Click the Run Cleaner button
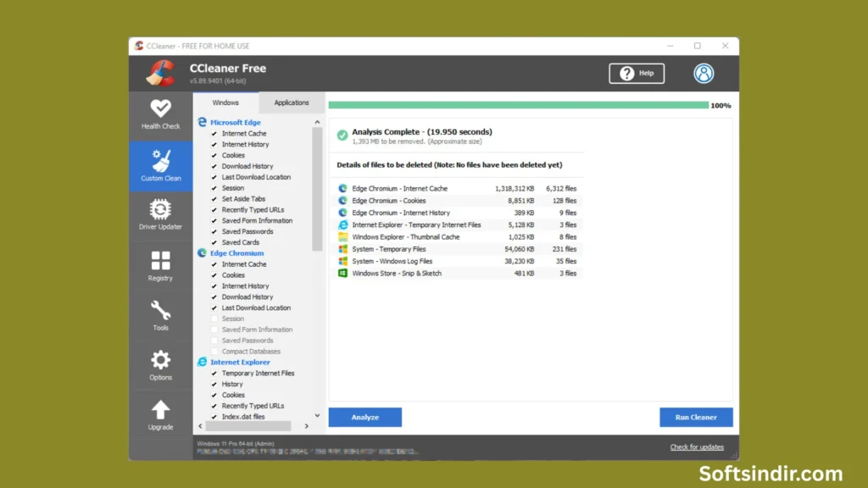Image resolution: width=868 pixels, height=488 pixels. point(695,417)
